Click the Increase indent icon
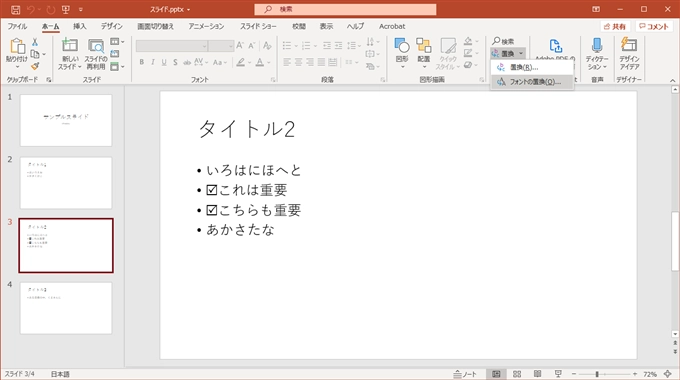Image resolution: width=680 pixels, height=380 pixels. 338,46
